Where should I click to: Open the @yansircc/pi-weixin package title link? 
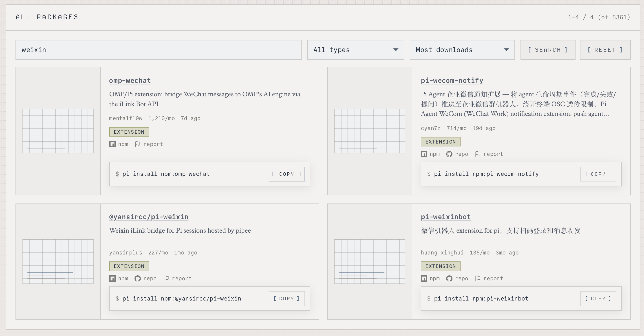149,217
